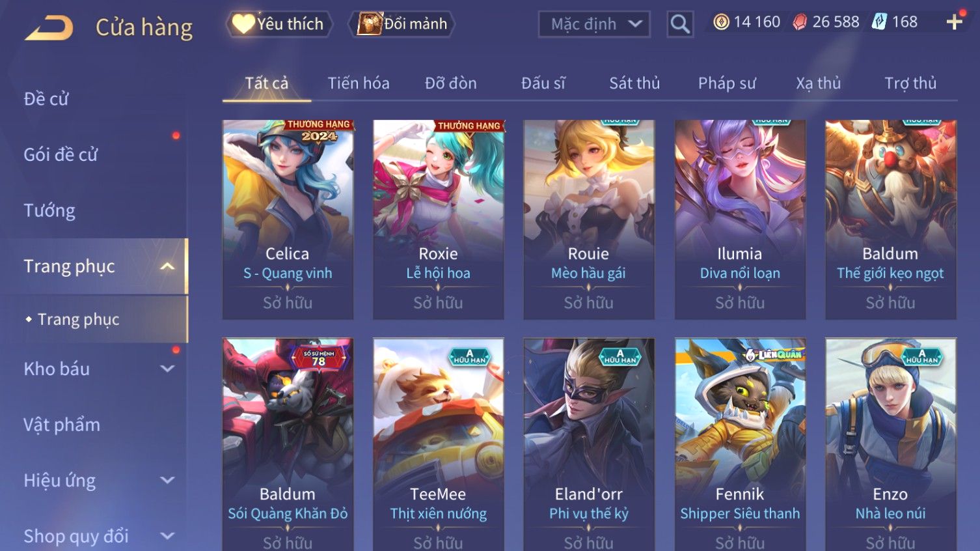980x551 pixels.
Task: Tap the gold coin balance icon
Action: pyautogui.click(x=721, y=22)
